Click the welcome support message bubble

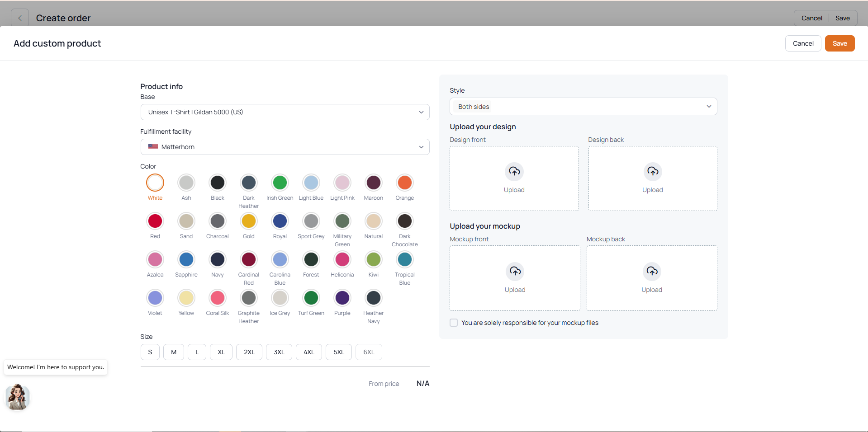tap(56, 367)
